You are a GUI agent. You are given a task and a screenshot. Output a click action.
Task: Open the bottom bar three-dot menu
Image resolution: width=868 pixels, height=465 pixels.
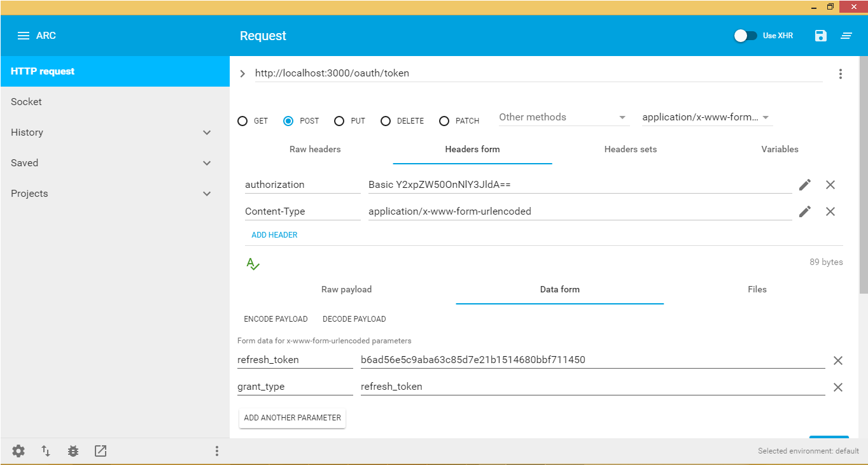point(217,451)
